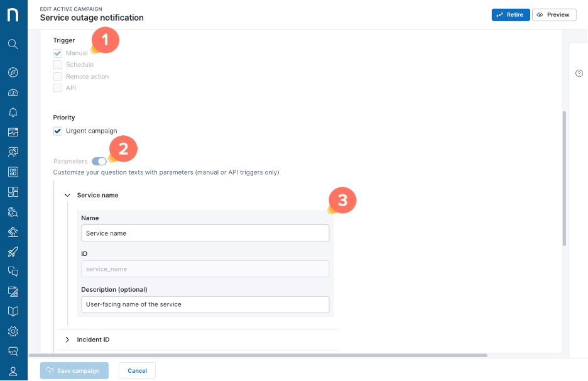588x381 pixels.
Task: Open the search icon in sidebar
Action: pyautogui.click(x=13, y=44)
